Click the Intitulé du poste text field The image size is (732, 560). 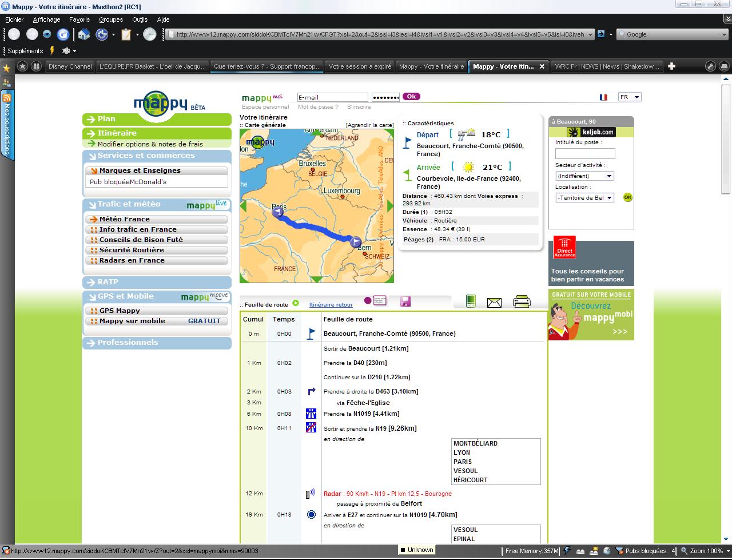point(585,153)
